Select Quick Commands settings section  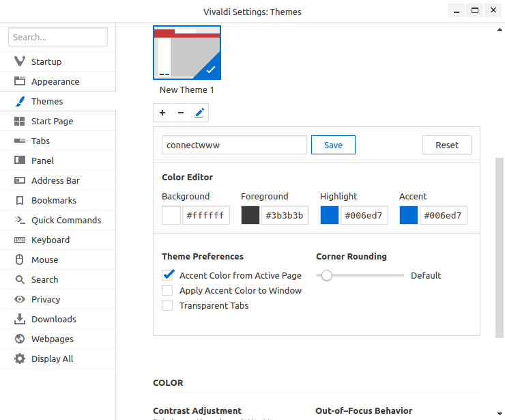pyautogui.click(x=57, y=220)
